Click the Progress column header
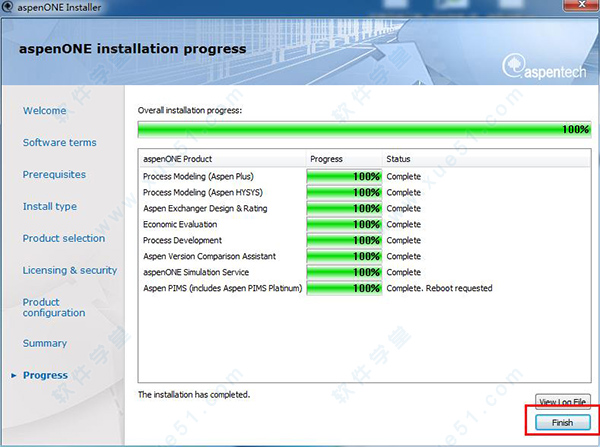The height and width of the screenshot is (447, 600). (x=344, y=159)
